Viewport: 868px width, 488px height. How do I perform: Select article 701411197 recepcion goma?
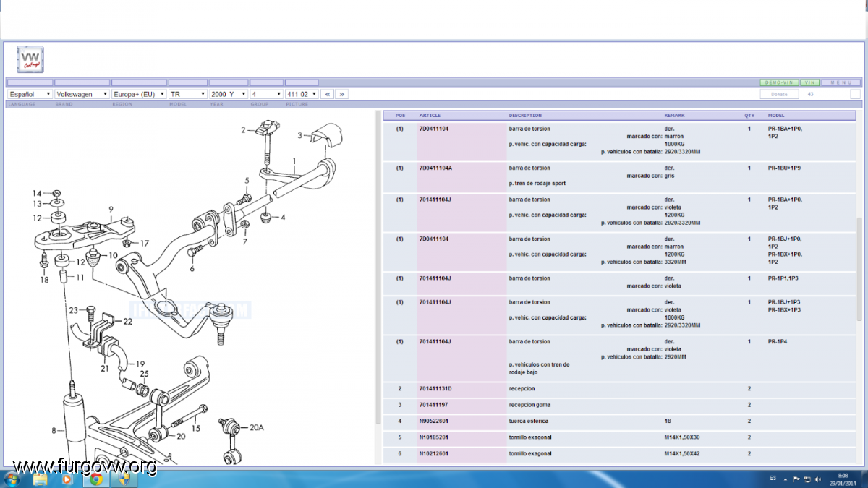[x=619, y=405]
